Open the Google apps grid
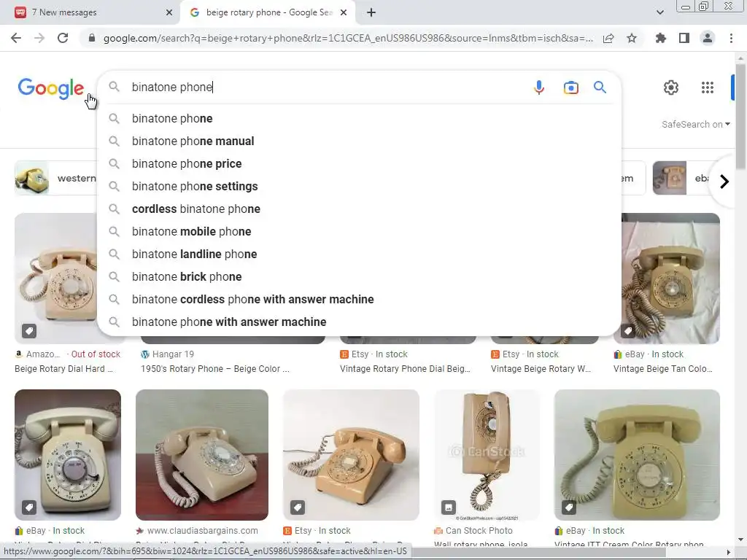Image resolution: width=747 pixels, height=560 pixels. (708, 87)
